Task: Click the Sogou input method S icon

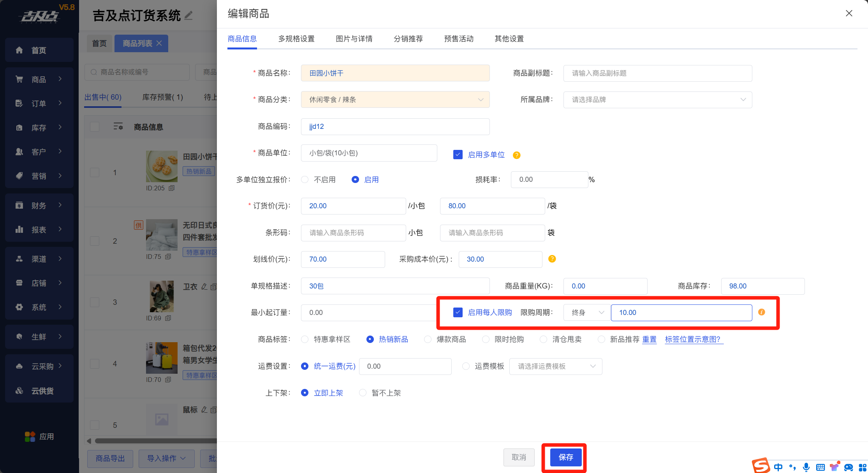Action: 761,465
